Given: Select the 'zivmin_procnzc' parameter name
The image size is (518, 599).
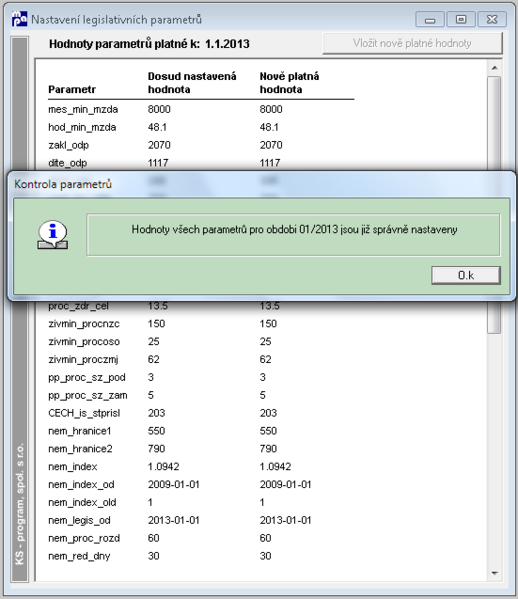Looking at the screenshot, I should coord(84,324).
